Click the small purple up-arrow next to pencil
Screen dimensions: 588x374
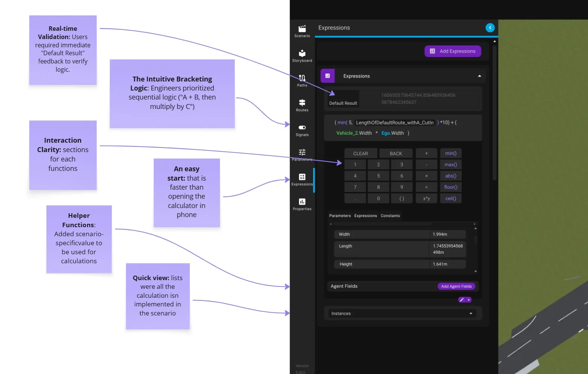(469, 300)
